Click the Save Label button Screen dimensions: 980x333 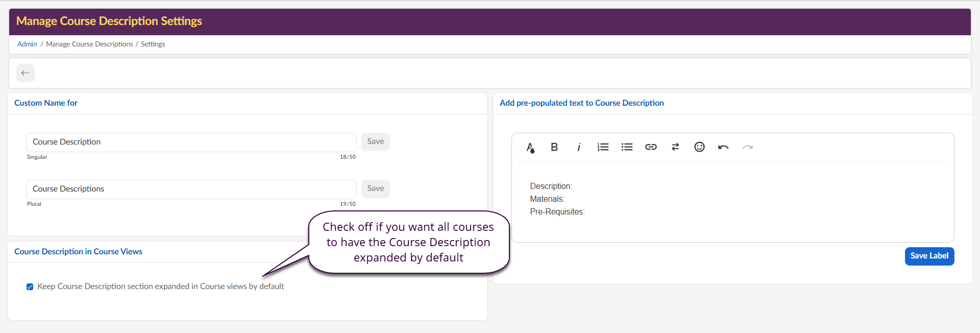[x=929, y=256]
